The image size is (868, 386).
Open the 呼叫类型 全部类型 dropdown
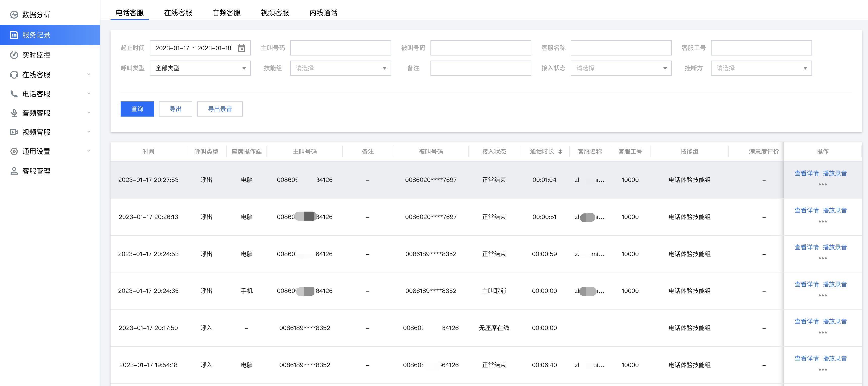point(200,68)
